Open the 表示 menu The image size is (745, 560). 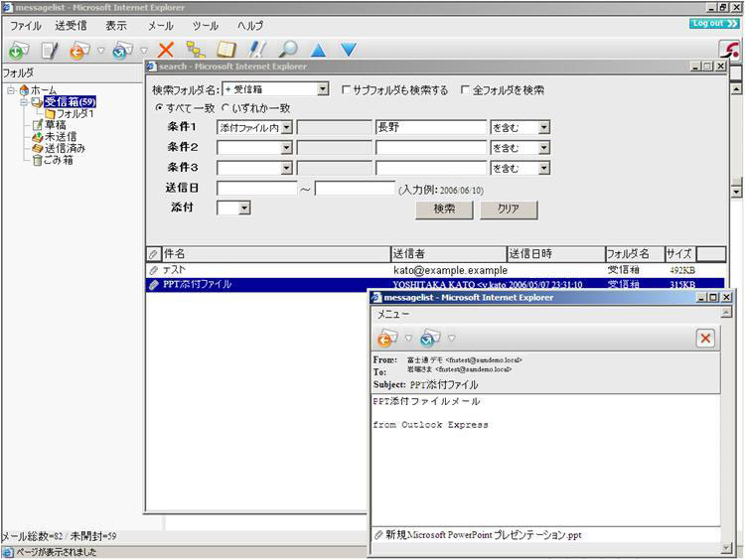point(116,26)
